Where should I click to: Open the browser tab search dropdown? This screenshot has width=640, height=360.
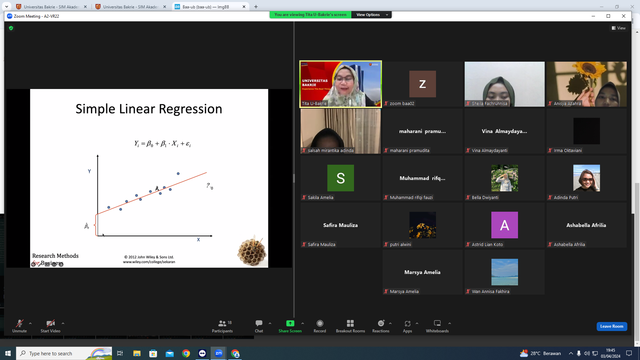(7, 7)
